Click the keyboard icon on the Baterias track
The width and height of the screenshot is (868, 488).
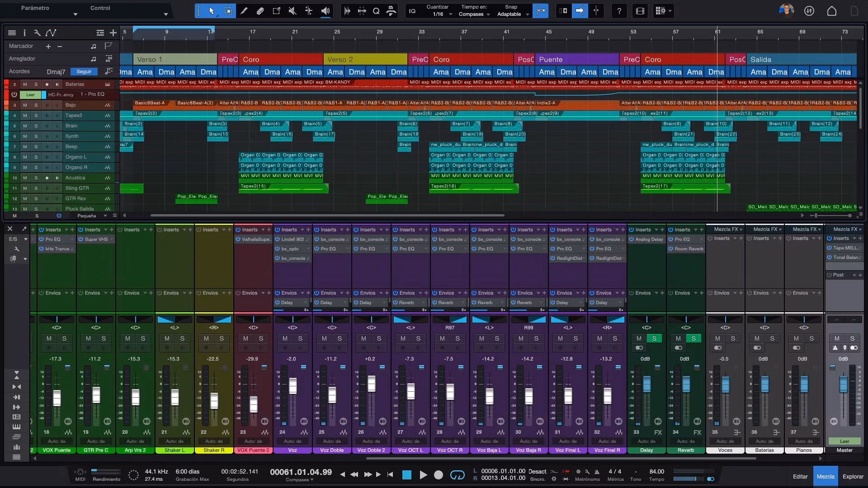tap(107, 84)
